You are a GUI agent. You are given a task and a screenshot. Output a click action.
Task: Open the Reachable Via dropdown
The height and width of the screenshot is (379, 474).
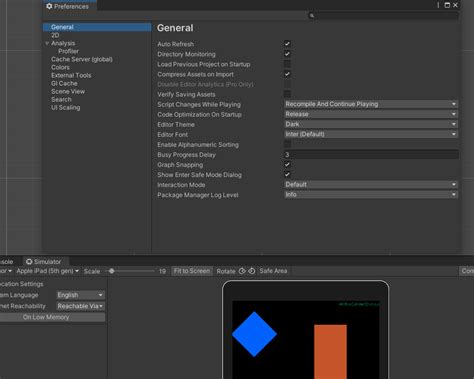pos(80,306)
